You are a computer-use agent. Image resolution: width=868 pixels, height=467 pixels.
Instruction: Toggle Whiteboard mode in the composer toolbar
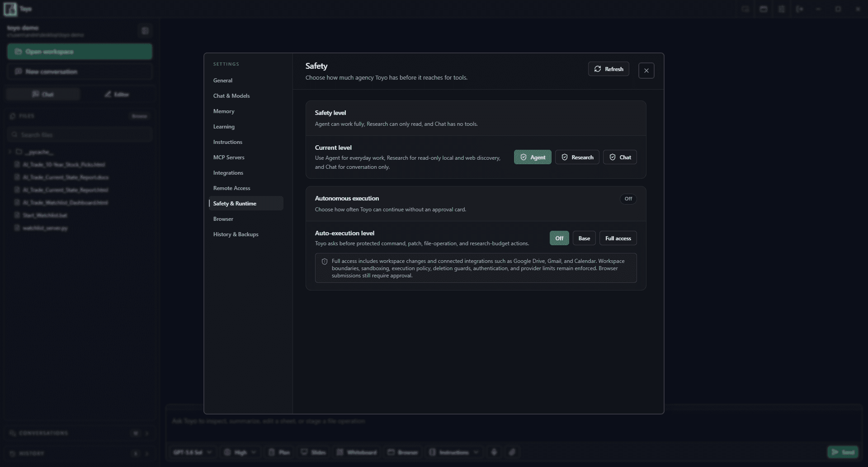pos(357,452)
